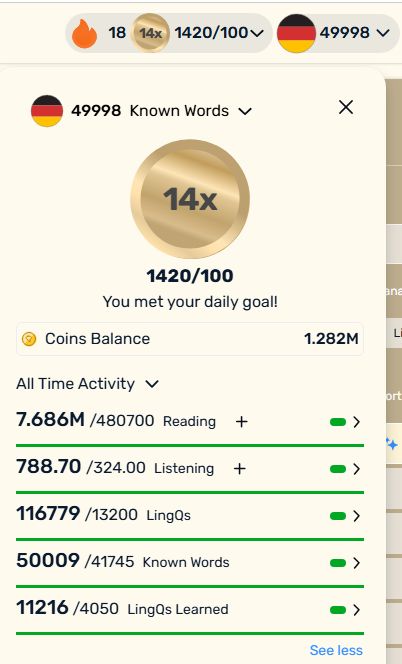Image resolution: width=402 pixels, height=664 pixels.
Task: Click the Coins Balance coin icon
Action: (29, 339)
